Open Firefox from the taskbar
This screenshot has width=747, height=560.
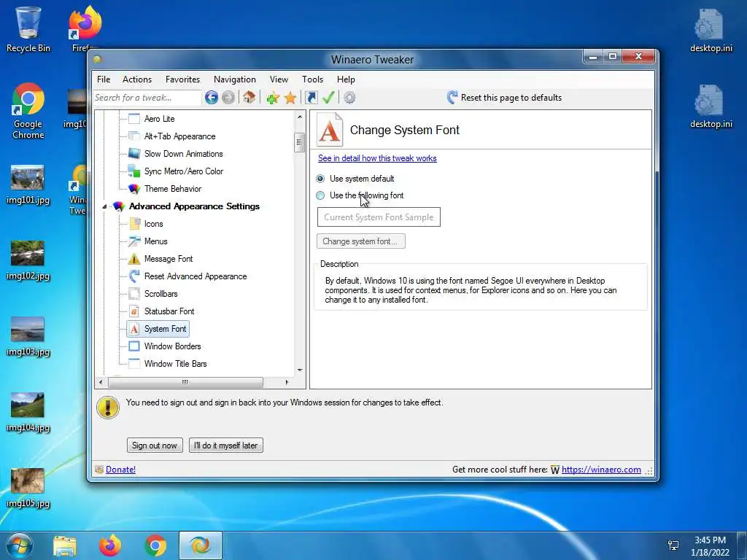click(110, 545)
